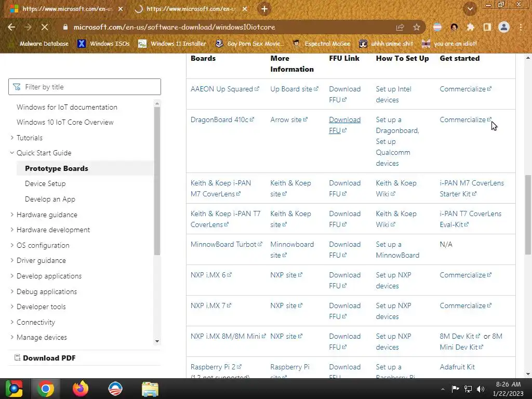Open the extensions puzzle icon
Image resolution: width=532 pixels, height=399 pixels.
click(x=470, y=27)
